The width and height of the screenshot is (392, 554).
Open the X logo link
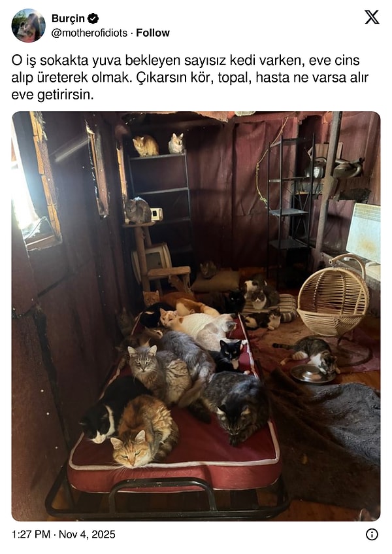tap(372, 17)
